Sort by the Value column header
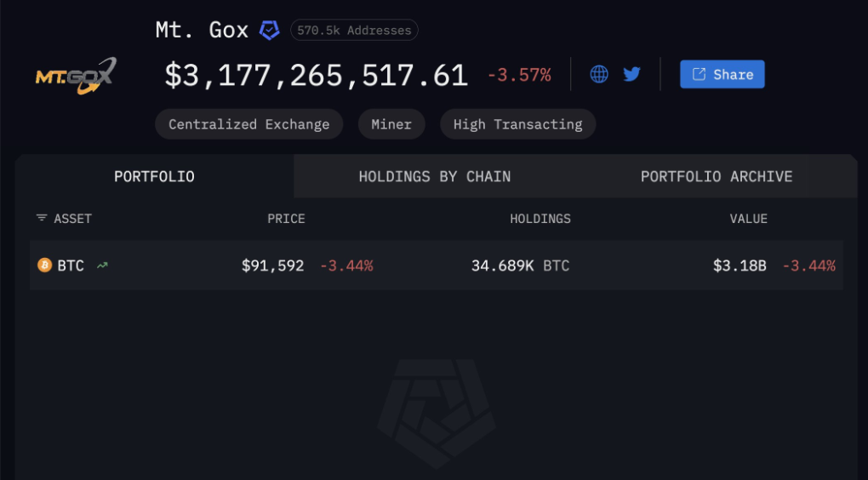The height and width of the screenshot is (480, 868). click(748, 219)
